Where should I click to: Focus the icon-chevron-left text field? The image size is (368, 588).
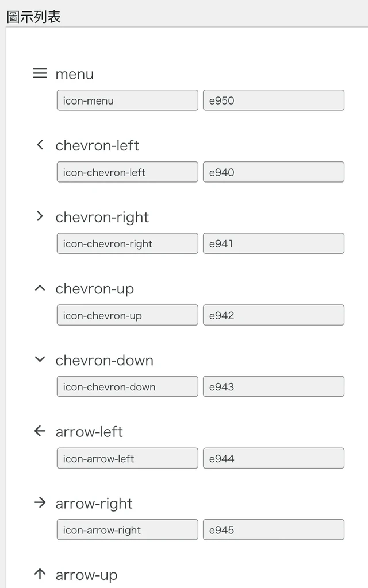[127, 172]
